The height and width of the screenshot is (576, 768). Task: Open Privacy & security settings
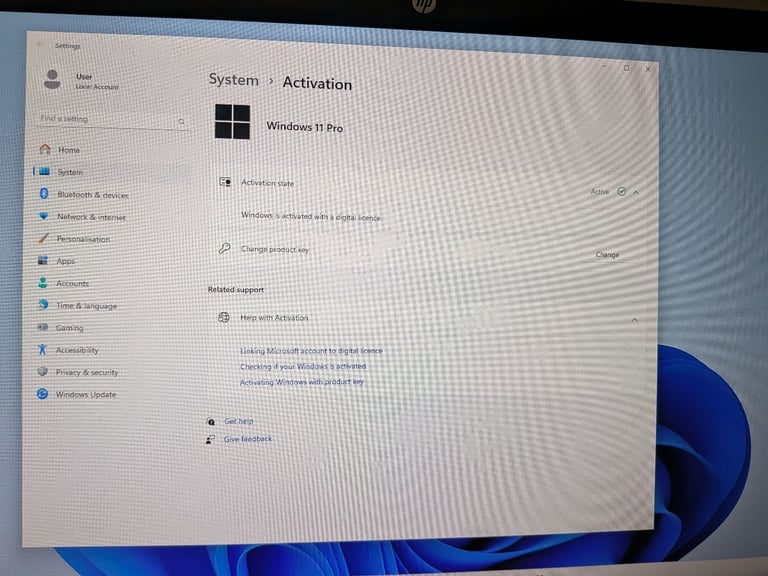87,372
